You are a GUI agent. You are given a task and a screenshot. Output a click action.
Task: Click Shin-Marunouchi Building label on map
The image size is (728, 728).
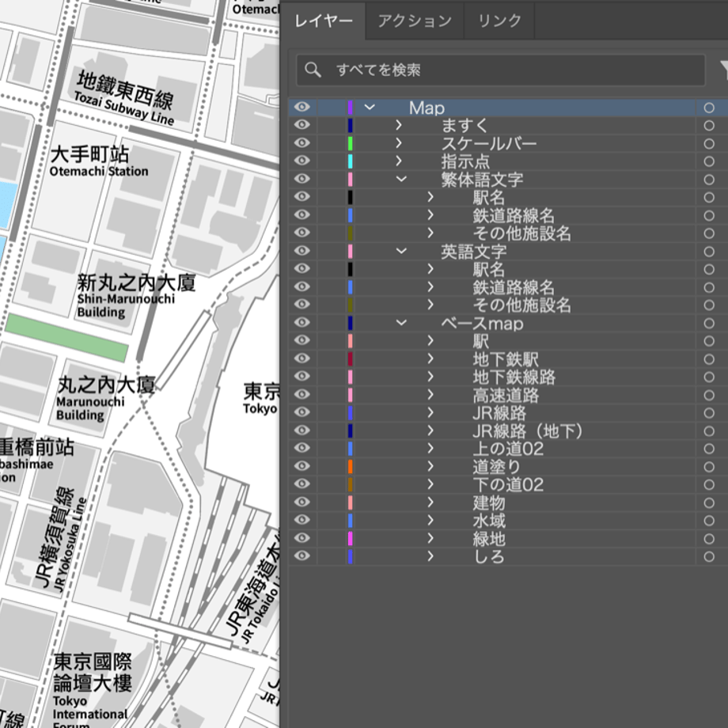pyautogui.click(x=125, y=305)
